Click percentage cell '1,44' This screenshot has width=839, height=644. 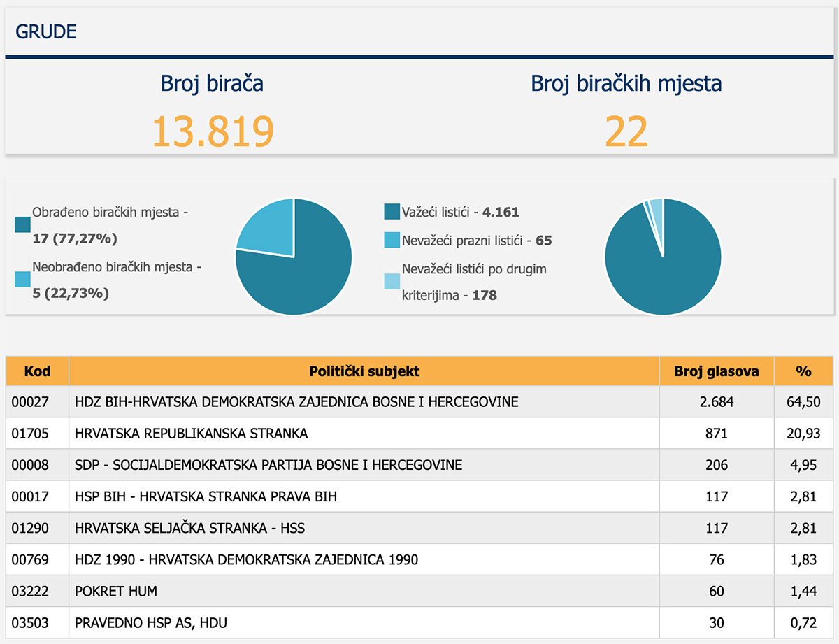click(804, 591)
